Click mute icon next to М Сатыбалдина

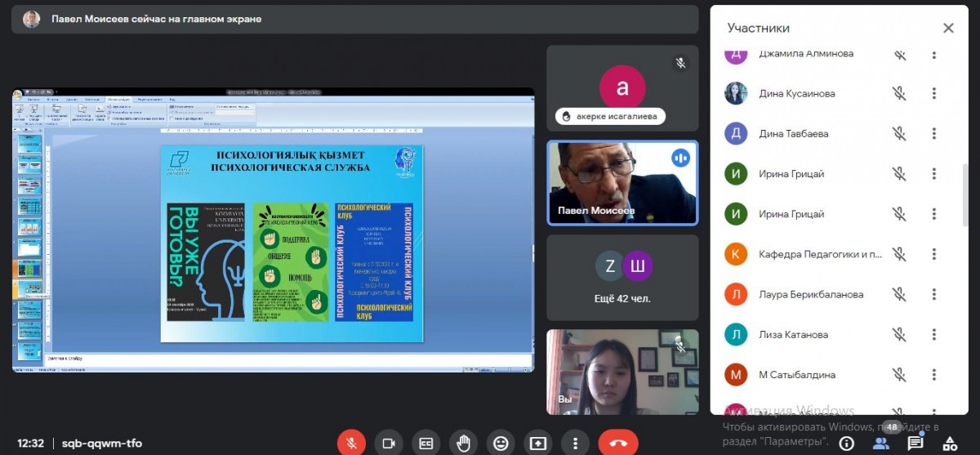pos(899,375)
